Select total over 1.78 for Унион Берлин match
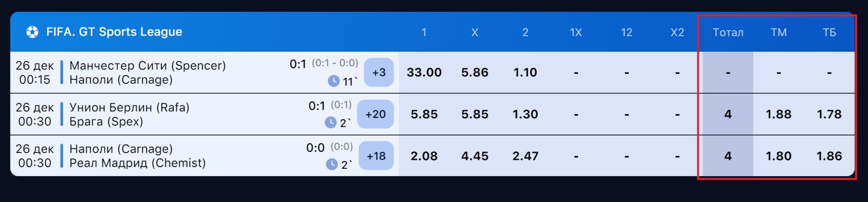The width and height of the screenshot is (868, 202). (x=829, y=114)
